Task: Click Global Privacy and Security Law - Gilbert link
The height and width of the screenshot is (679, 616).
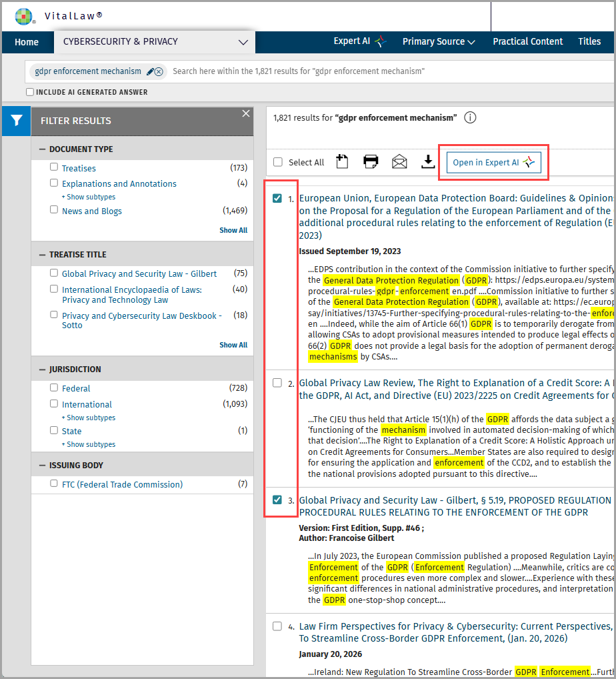Action: click(139, 274)
